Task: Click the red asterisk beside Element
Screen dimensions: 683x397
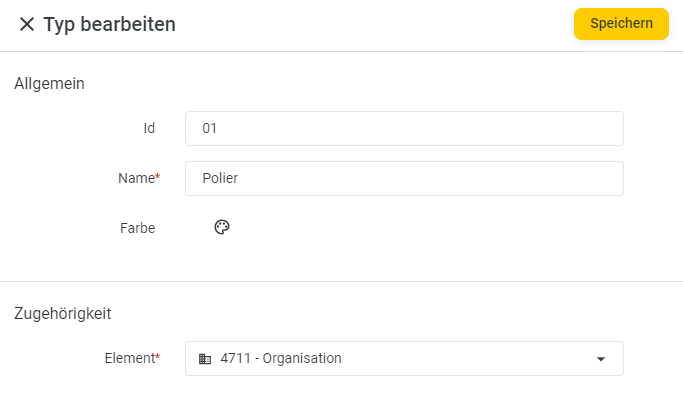Action: pyautogui.click(x=158, y=356)
